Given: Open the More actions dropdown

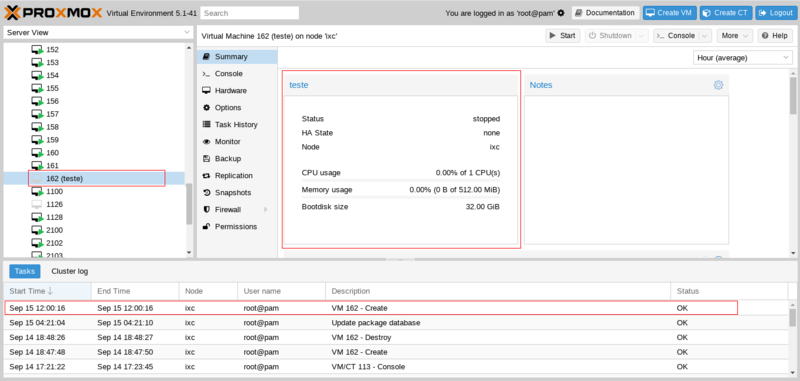Looking at the screenshot, I should [735, 36].
